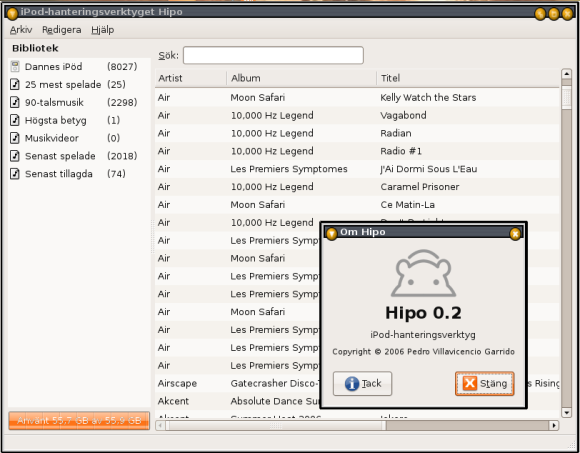The image size is (580, 453).
Task: Click the playlist icon for Högsta betyg
Action: click(15, 120)
